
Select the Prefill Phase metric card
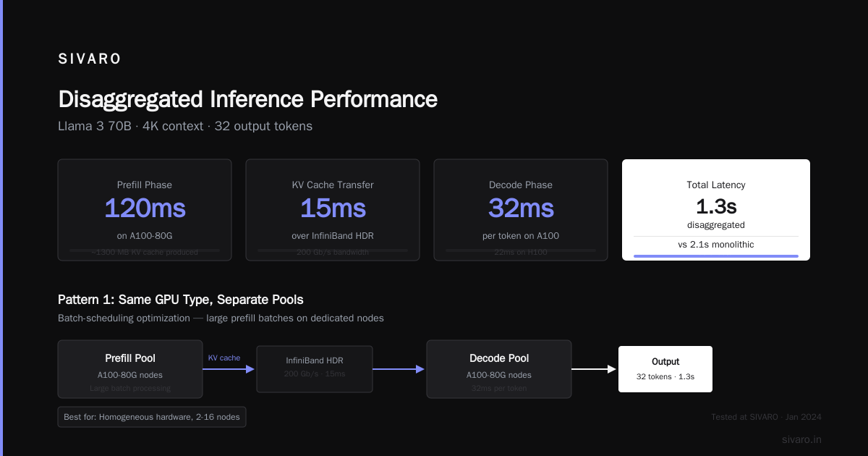coord(145,210)
